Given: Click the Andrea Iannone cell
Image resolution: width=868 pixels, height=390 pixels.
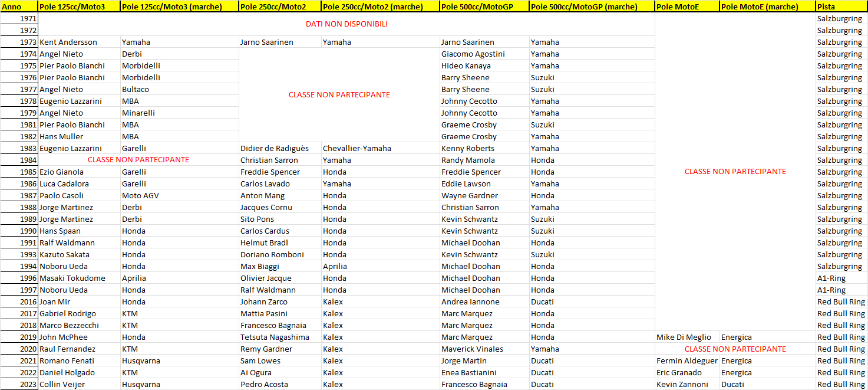Looking at the screenshot, I should [484, 301].
